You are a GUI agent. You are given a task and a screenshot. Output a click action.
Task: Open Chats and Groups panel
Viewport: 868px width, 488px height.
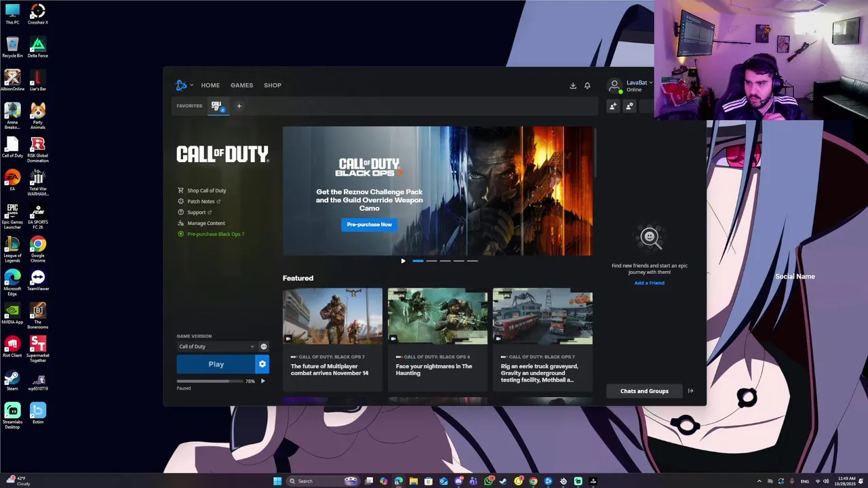(644, 391)
